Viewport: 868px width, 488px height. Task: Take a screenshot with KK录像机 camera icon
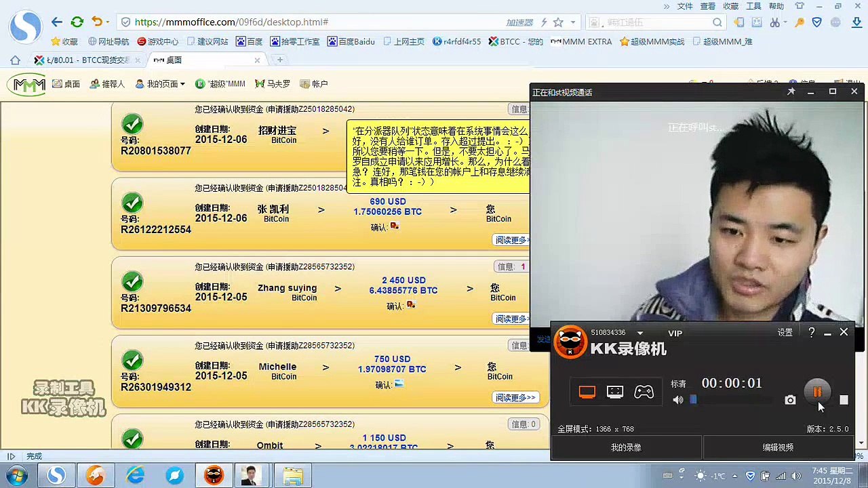click(x=790, y=400)
